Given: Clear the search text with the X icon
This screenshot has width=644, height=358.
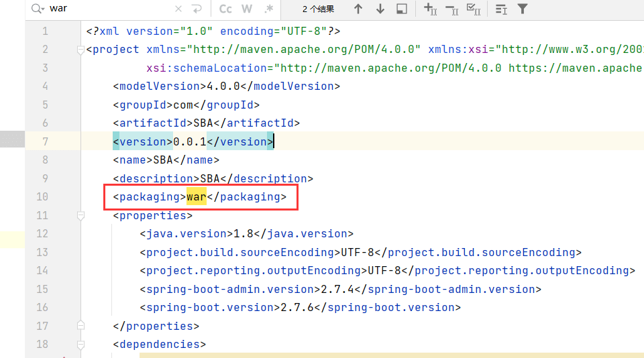Looking at the screenshot, I should pos(178,9).
